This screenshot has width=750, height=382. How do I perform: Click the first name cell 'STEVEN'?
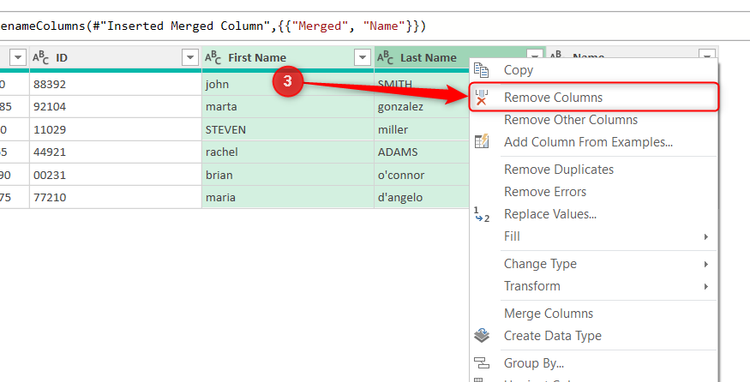(287, 130)
